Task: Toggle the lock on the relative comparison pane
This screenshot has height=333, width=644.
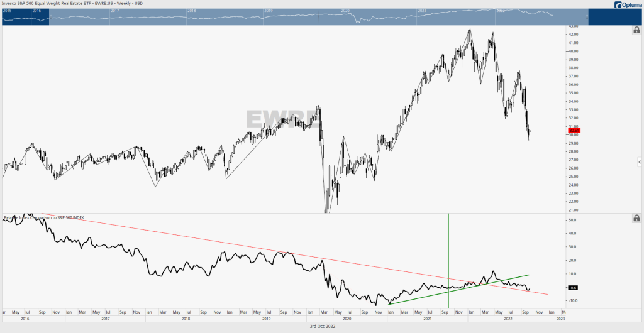Action: pos(636,218)
